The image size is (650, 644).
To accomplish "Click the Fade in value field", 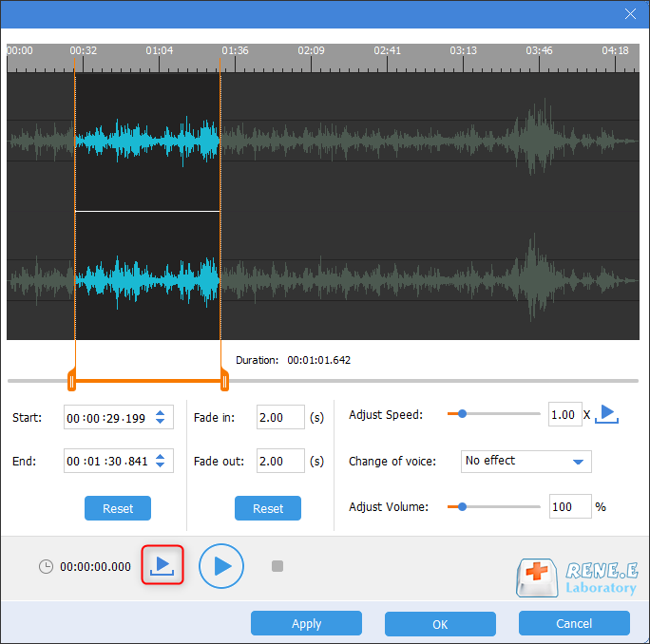I will point(280,417).
